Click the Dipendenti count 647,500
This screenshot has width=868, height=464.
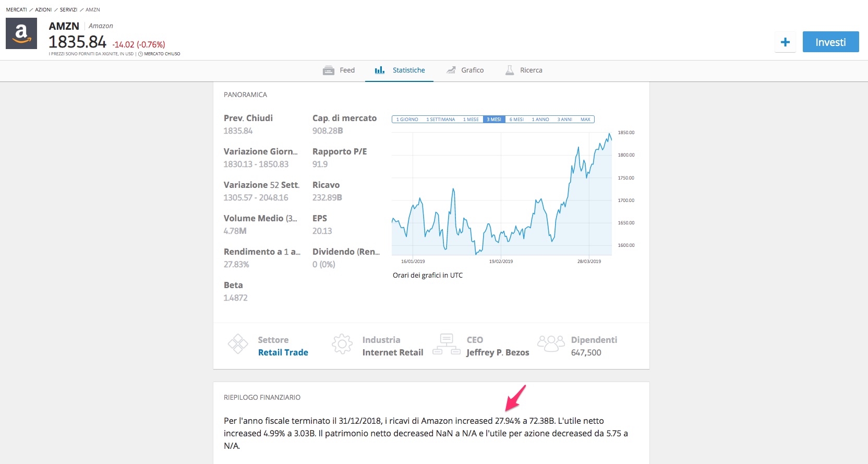[x=586, y=353]
